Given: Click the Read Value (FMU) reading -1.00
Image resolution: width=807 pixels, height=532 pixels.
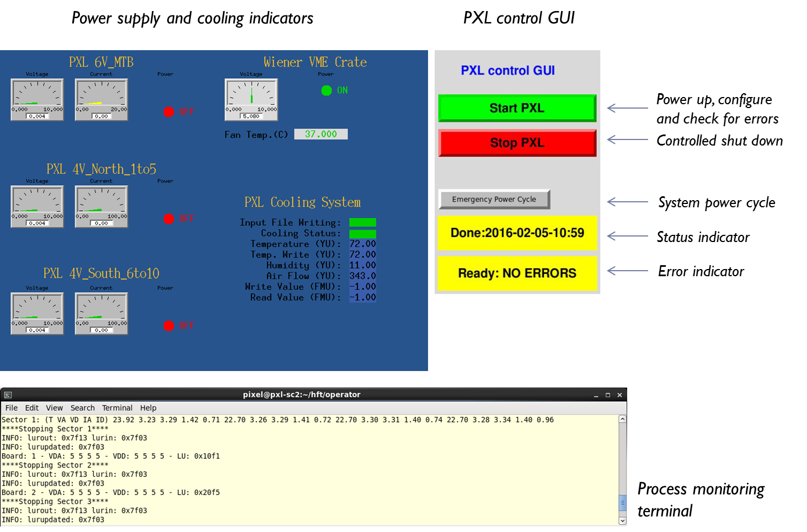Looking at the screenshot, I should (363, 297).
